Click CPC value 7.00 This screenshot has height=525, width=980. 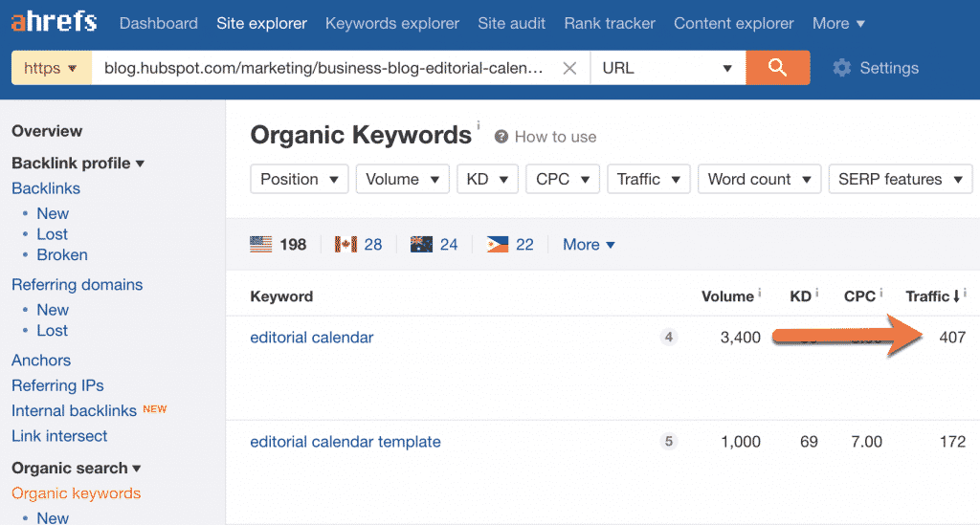point(866,442)
